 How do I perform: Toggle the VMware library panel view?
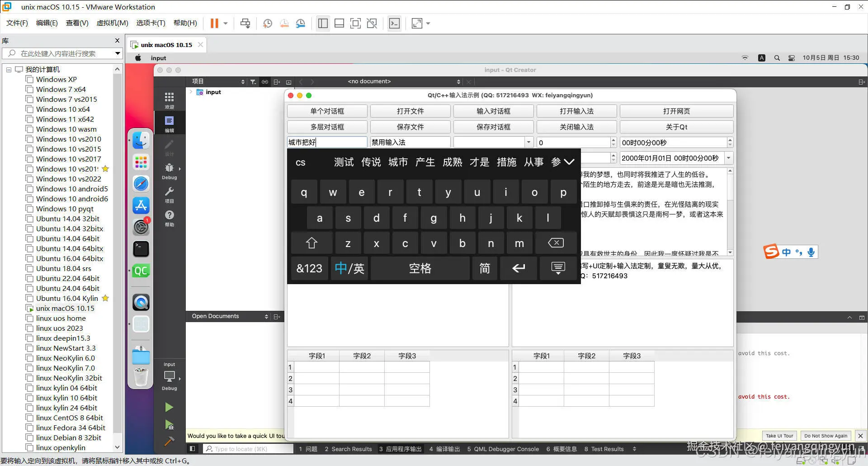[323, 23]
